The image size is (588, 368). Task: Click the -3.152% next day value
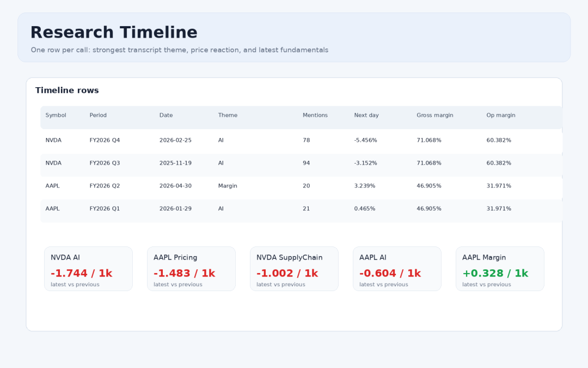tap(366, 163)
